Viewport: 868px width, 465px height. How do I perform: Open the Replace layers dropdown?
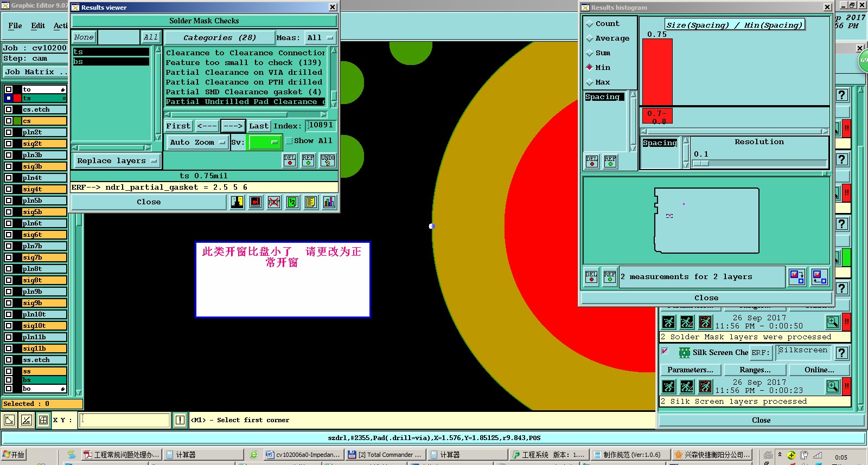[x=116, y=161]
